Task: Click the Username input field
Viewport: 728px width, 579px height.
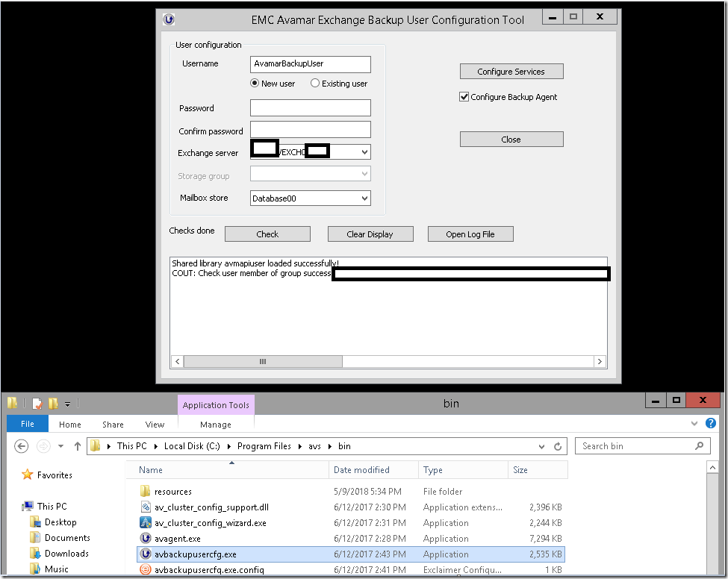Action: [310, 64]
